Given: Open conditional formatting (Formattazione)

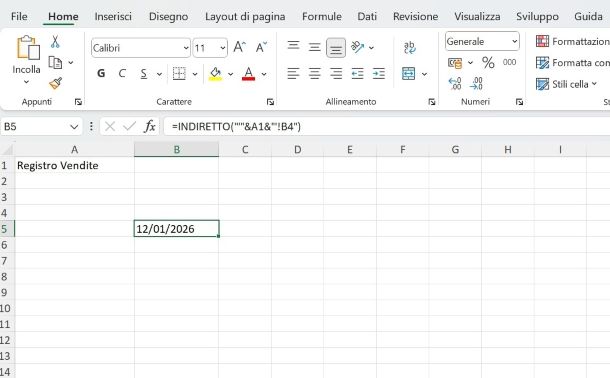Looking at the screenshot, I should 572,41.
